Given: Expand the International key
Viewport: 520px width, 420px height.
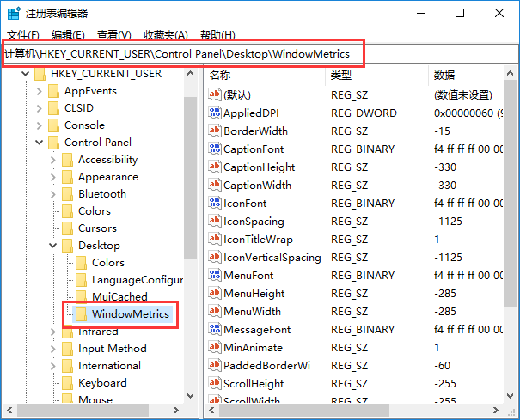Looking at the screenshot, I should pos(53,366).
